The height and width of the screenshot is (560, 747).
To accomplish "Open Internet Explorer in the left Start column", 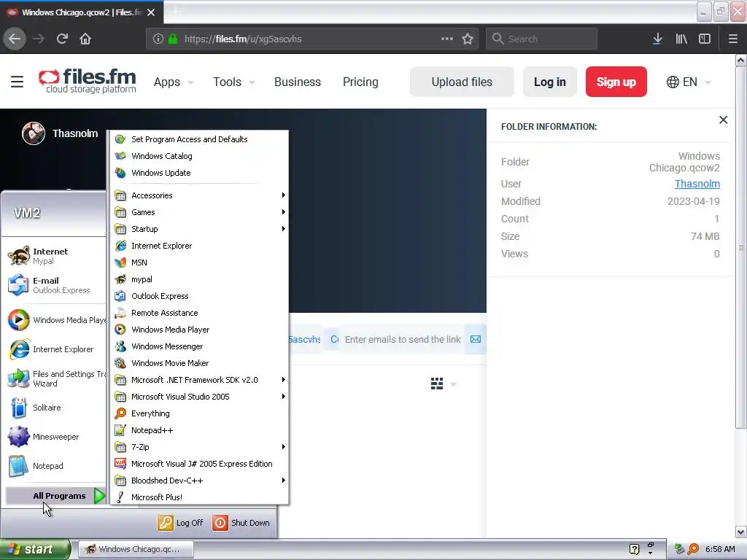I will (55, 349).
